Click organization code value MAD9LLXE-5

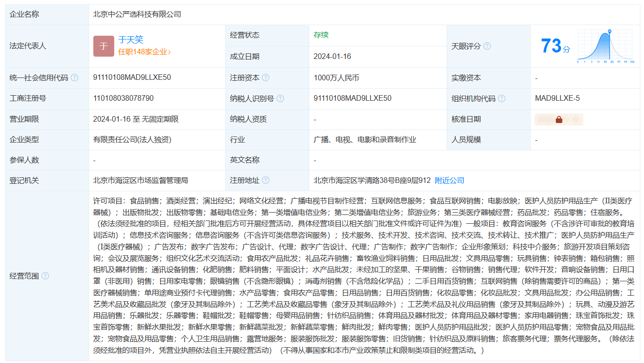tap(557, 98)
